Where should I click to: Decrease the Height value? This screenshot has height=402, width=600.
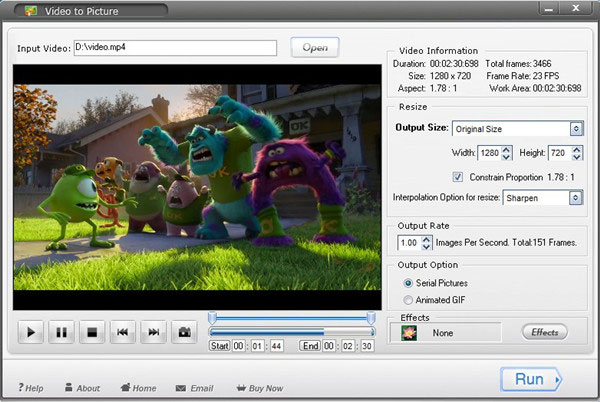pos(577,157)
